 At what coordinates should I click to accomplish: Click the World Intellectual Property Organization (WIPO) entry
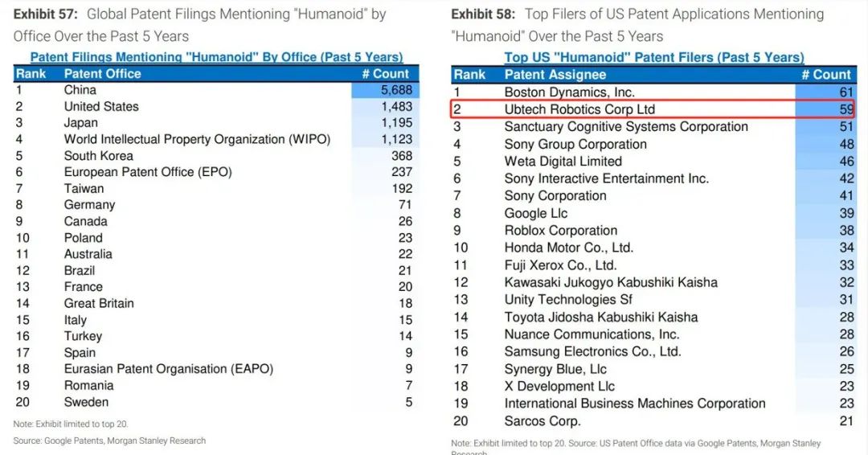click(x=197, y=139)
